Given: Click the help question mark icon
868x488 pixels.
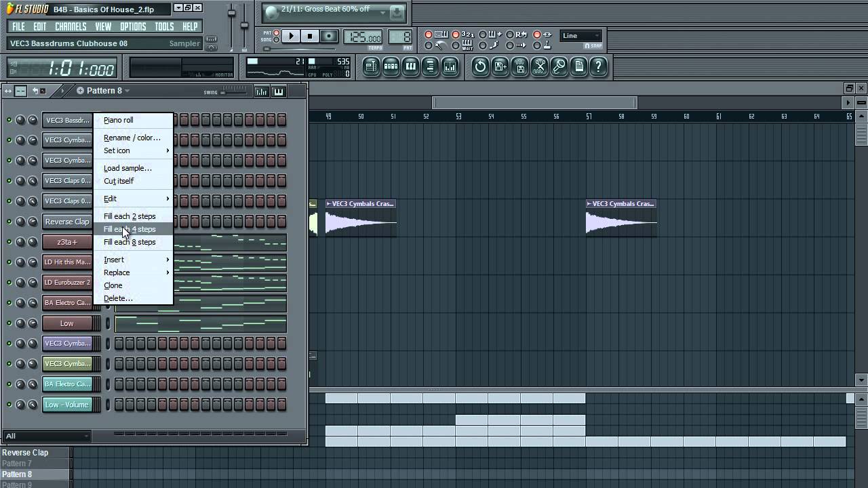Looking at the screenshot, I should pyautogui.click(x=598, y=66).
